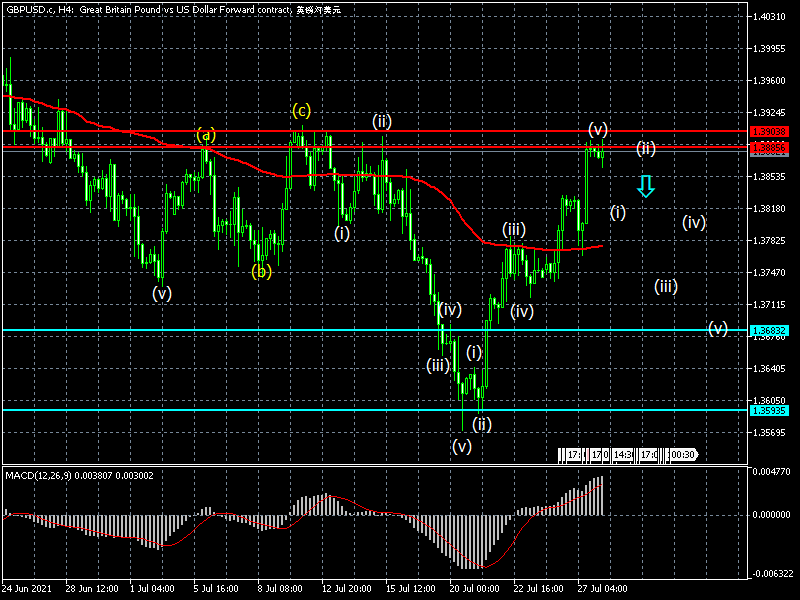Image resolution: width=800 pixels, height=600 pixels.
Task: Click the 0.004770 MACD scale value
Action: 770,470
